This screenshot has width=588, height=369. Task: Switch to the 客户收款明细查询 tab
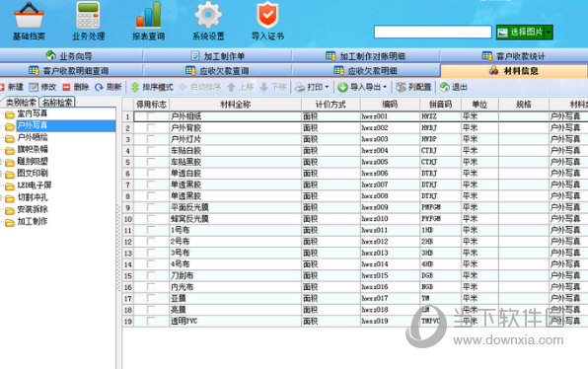[70, 70]
